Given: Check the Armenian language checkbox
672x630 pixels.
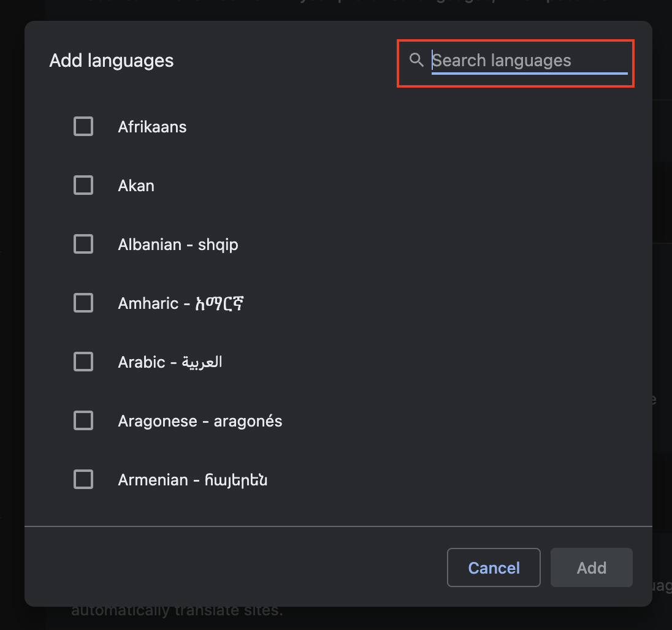Looking at the screenshot, I should coord(83,479).
